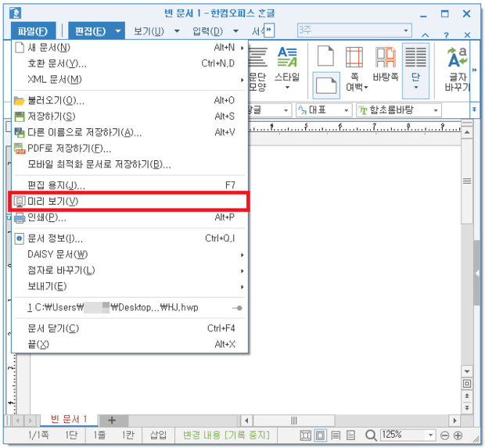
Task: Select 모바일 최적화 문서로 저장하기(B)...
Action: 129,164
